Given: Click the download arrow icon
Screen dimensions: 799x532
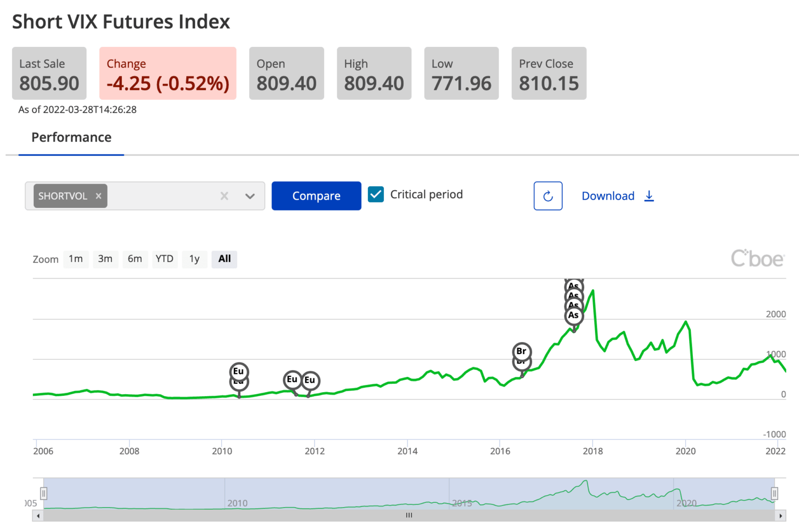Looking at the screenshot, I should [649, 196].
